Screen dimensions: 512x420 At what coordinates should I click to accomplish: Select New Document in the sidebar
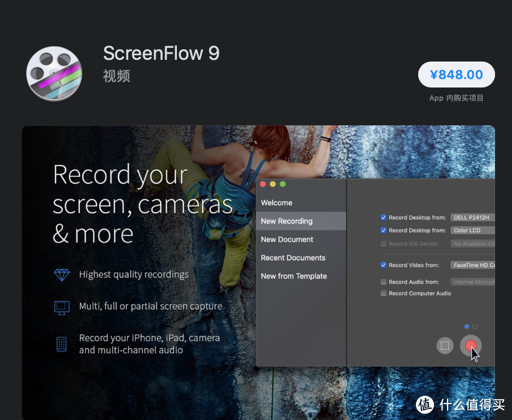click(287, 239)
